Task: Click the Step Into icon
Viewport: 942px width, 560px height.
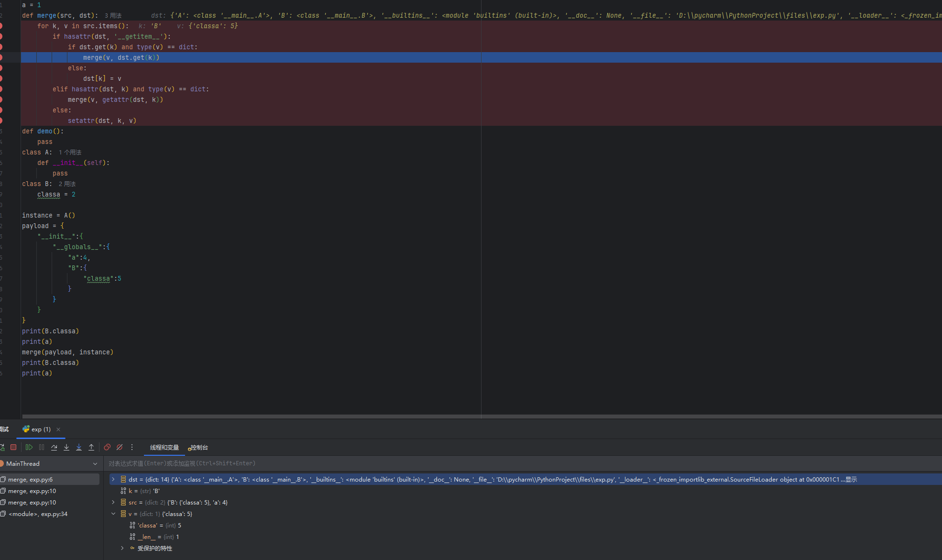Action: click(x=66, y=447)
